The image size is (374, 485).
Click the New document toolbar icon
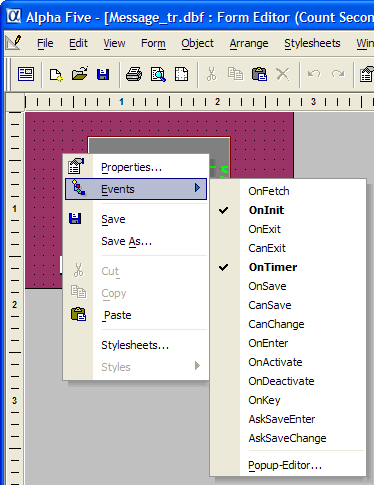(56, 74)
